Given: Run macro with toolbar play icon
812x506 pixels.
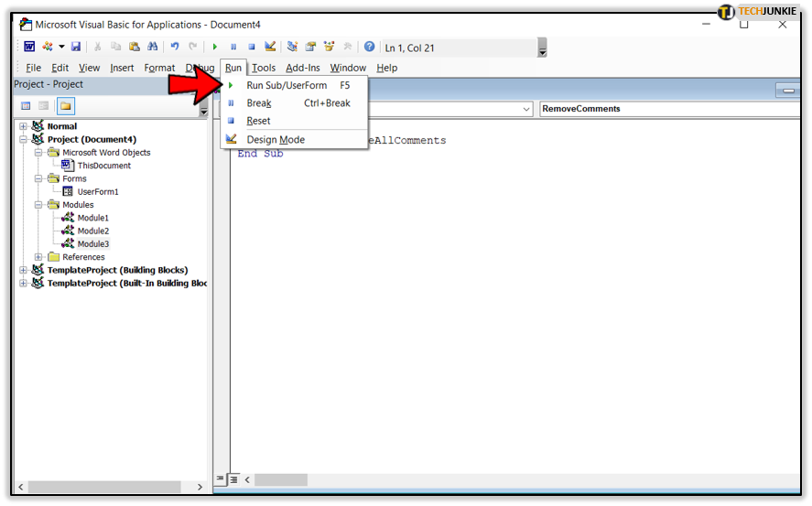Looking at the screenshot, I should coord(215,47).
